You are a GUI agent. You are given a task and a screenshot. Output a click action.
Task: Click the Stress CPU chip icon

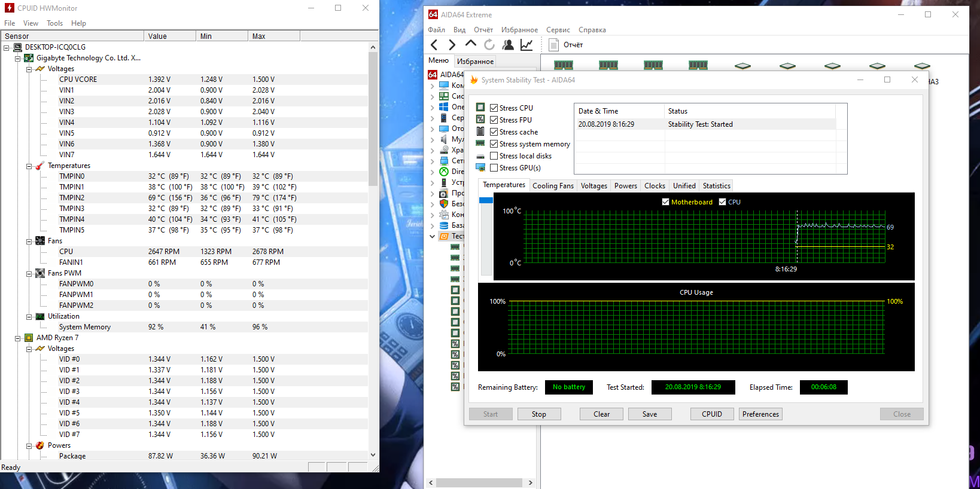point(480,108)
